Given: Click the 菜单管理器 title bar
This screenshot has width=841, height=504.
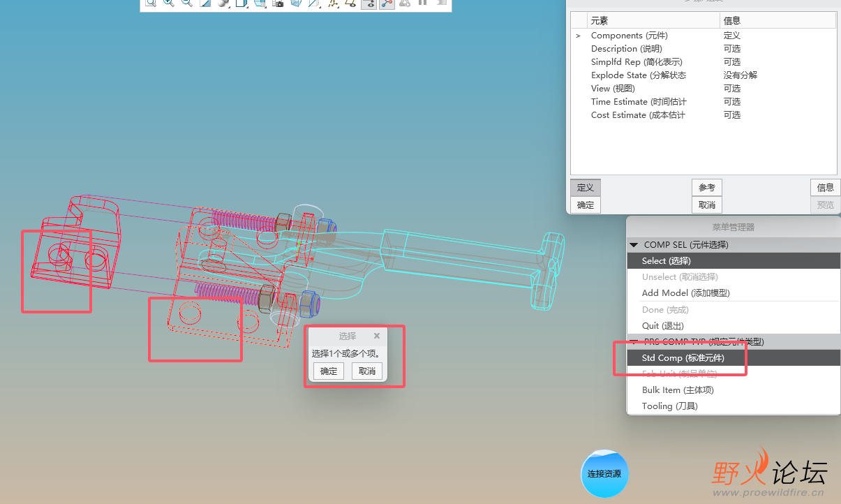Looking at the screenshot, I should click(x=733, y=227).
